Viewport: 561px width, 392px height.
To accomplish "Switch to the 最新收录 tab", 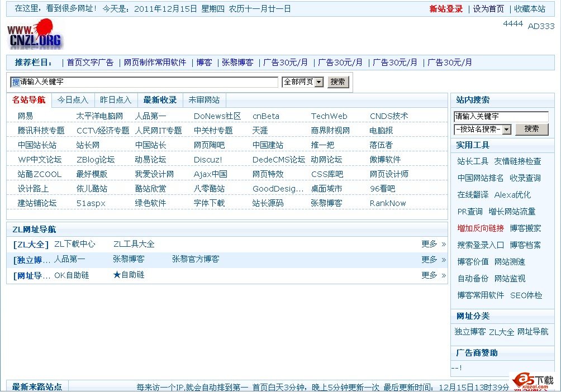I will [160, 100].
